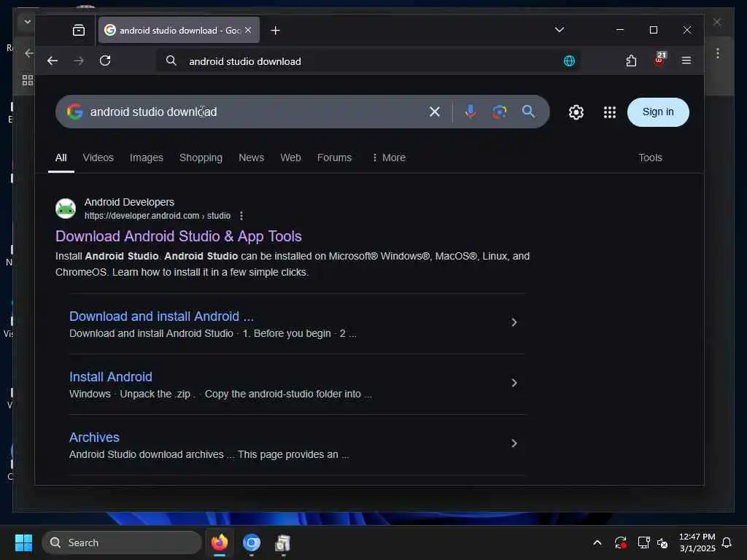Submit search with the magnifying glass button
This screenshot has height=560, width=747.
coord(528,112)
